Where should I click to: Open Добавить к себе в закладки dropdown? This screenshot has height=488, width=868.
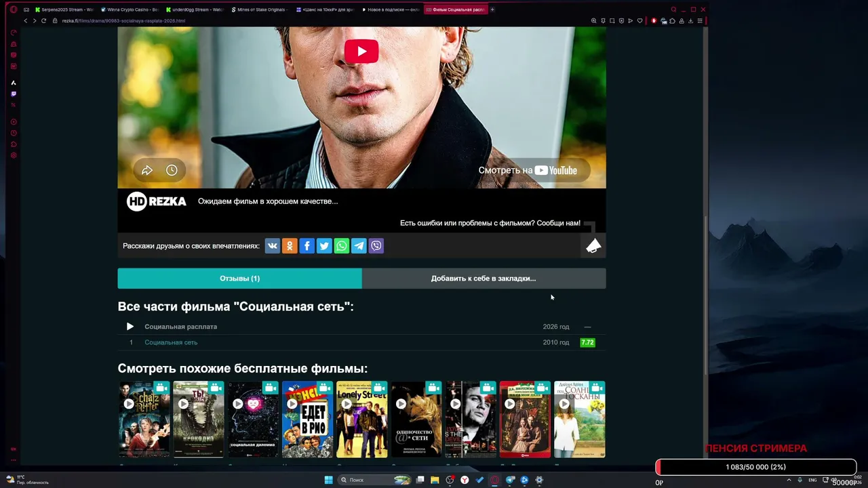tap(484, 279)
